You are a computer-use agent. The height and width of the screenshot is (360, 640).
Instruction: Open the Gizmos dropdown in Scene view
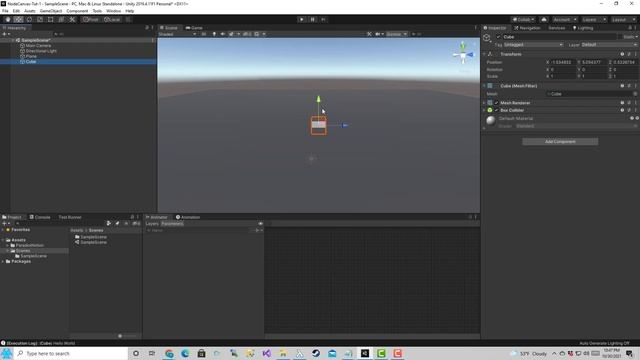tap(396, 34)
